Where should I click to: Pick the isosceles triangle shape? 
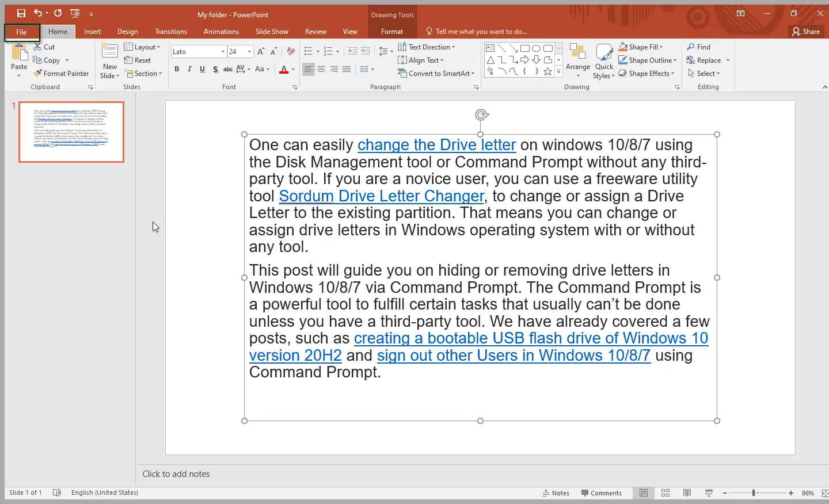click(490, 60)
